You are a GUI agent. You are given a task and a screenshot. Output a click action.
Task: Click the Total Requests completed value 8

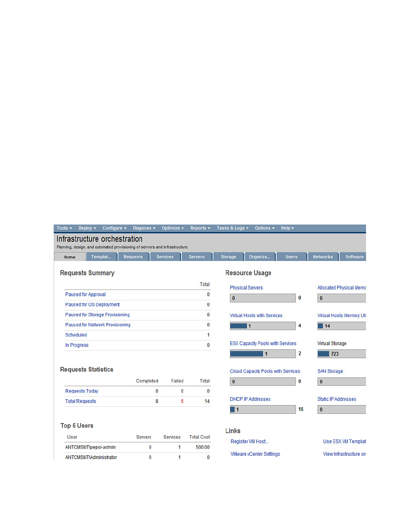point(157,401)
